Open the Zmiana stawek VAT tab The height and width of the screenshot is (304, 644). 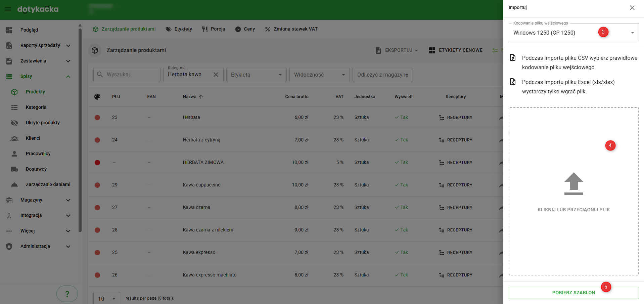point(291,29)
